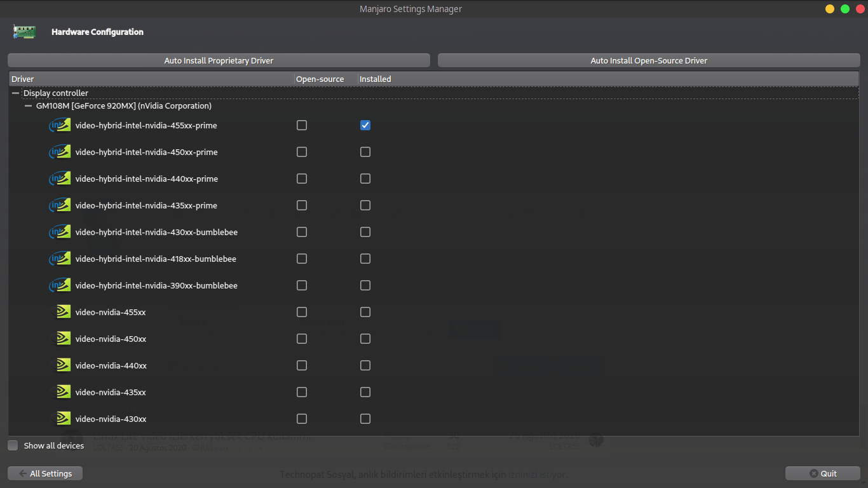This screenshot has height=488, width=868.
Task: Check Installed for video-nvidia-430xx
Action: point(365,419)
